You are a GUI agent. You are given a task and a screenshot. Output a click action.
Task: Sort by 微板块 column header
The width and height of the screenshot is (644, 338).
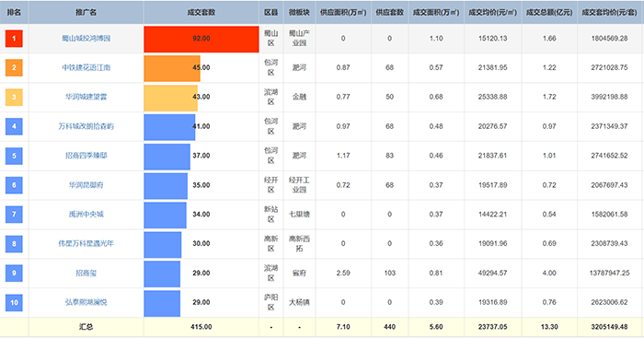tap(299, 12)
